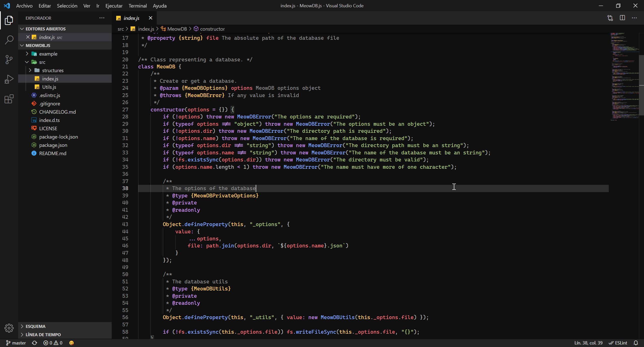Click the Source Control icon in sidebar
This screenshot has width=644, height=347.
pyautogui.click(x=9, y=60)
